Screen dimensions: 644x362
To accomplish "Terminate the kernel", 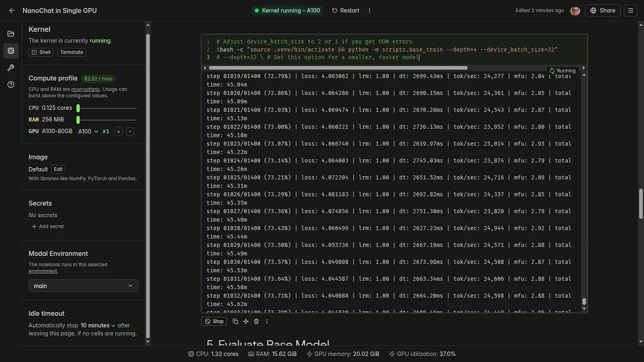I will coord(72,52).
